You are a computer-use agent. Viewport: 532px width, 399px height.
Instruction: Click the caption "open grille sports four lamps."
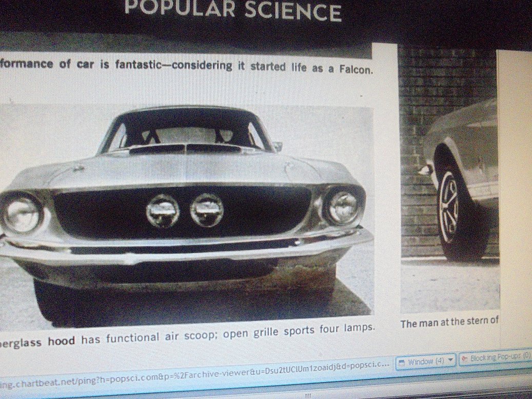[x=299, y=332]
